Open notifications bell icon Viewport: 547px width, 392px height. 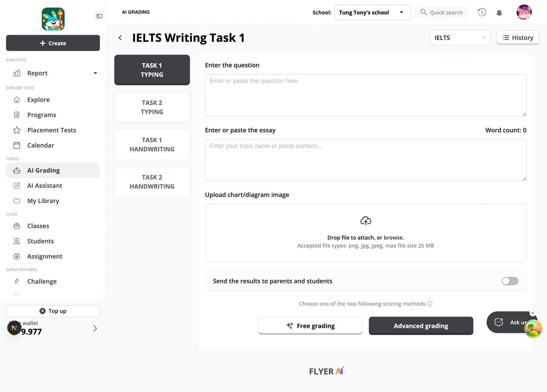pos(499,13)
